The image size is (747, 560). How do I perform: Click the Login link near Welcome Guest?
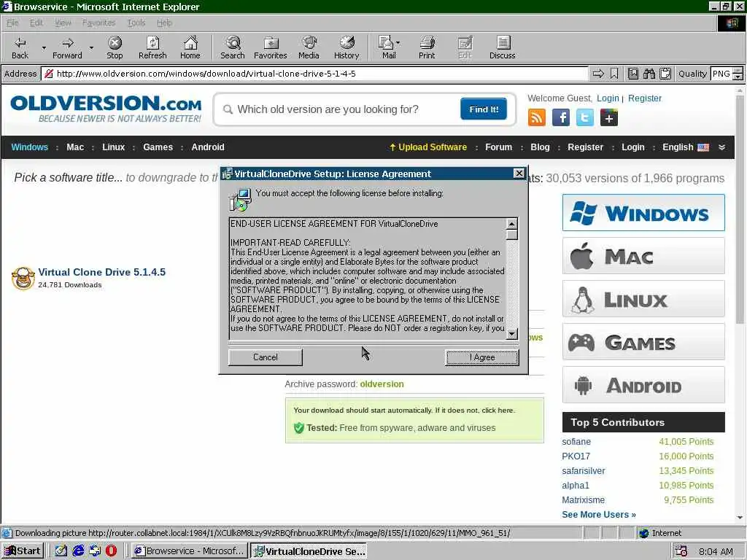[x=608, y=98]
